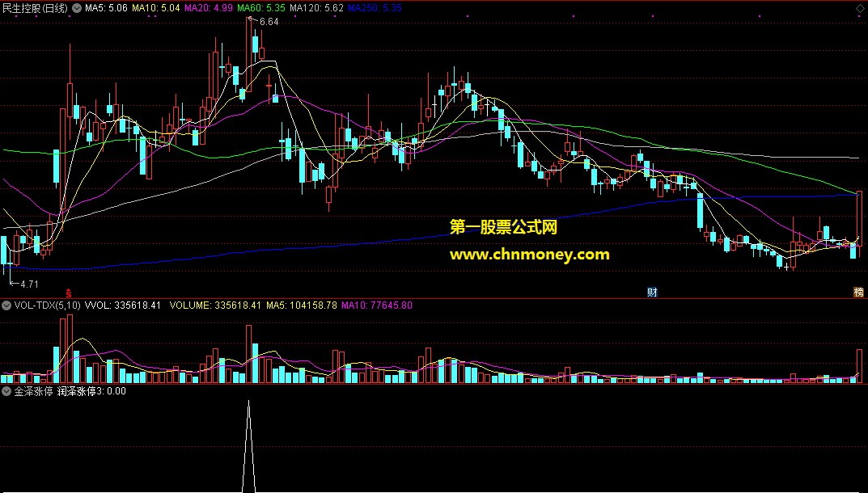
Task: Click the magenta MA20: 4.99 label
Action: click(x=208, y=8)
